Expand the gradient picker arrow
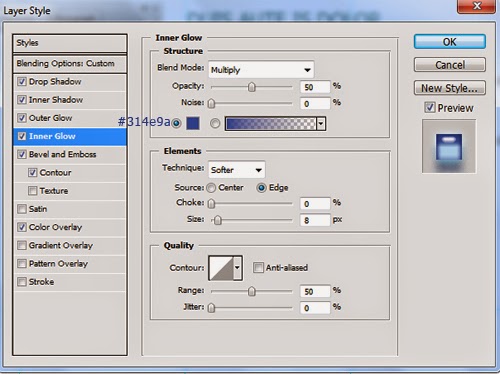 pos(321,124)
